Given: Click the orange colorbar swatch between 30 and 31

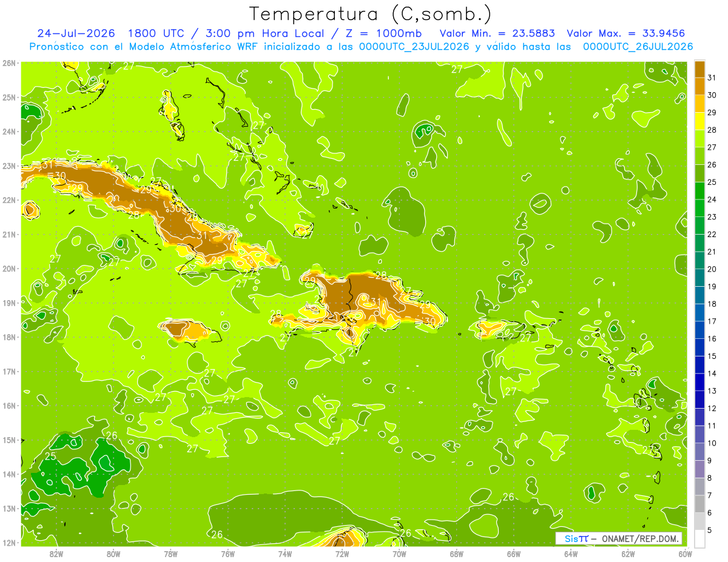Looking at the screenshot, I should click(x=699, y=86).
